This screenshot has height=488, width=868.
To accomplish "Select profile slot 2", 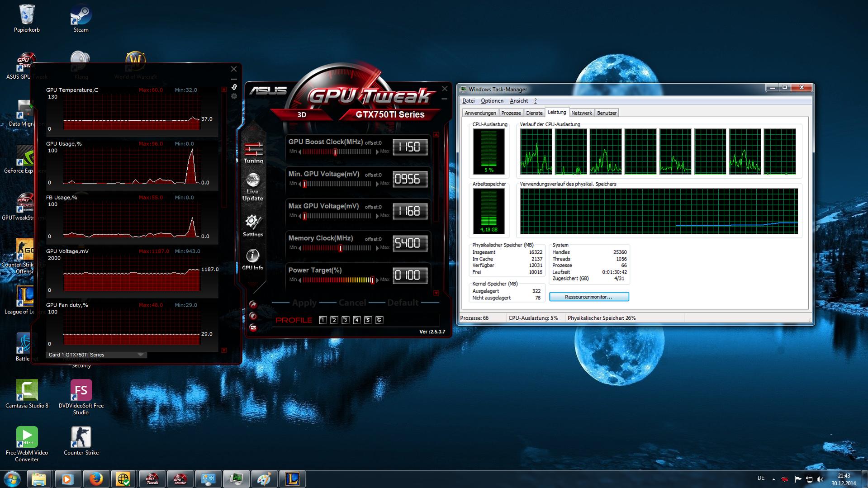I will tap(334, 320).
